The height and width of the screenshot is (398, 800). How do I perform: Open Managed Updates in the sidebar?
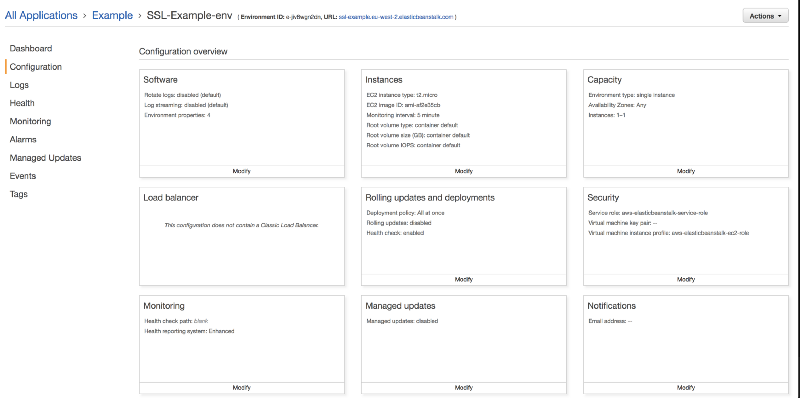[x=45, y=158]
